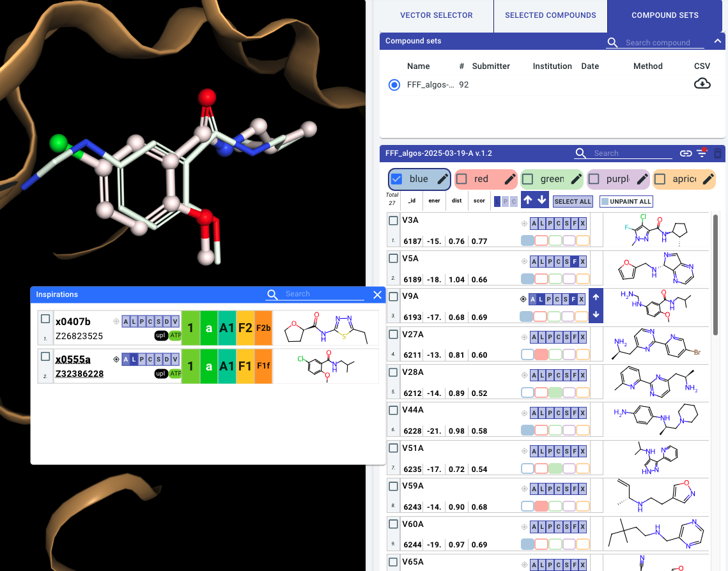Sort by the _id column header
The height and width of the screenshot is (571, 728).
(412, 201)
